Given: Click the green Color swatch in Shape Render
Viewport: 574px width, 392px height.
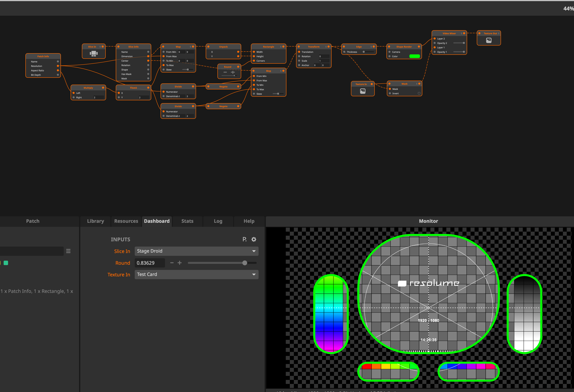Looking at the screenshot, I should pyautogui.click(x=414, y=56).
